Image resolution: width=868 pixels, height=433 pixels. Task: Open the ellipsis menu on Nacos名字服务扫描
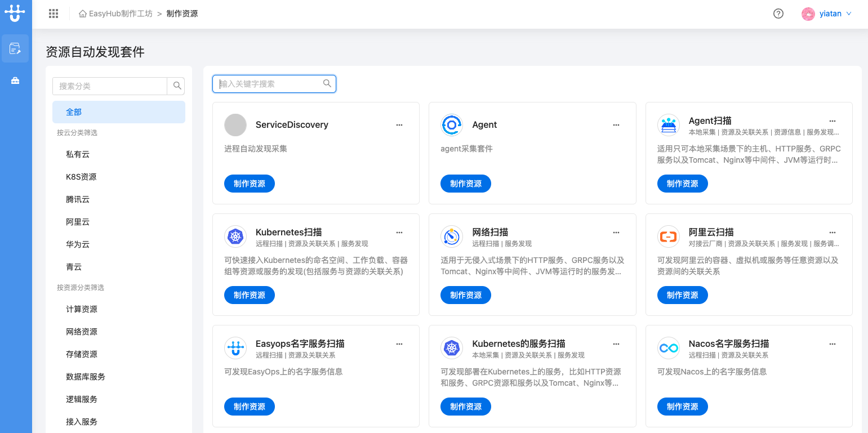click(x=833, y=344)
